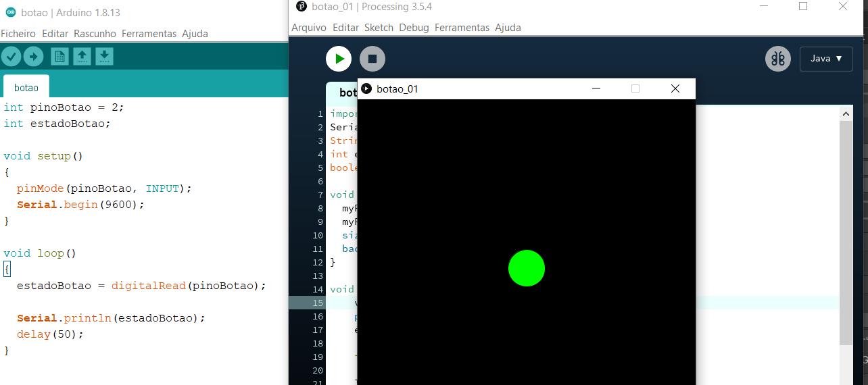Click Arduino Save sketch down-arrow icon
This screenshot has height=385, width=868.
coord(104,57)
